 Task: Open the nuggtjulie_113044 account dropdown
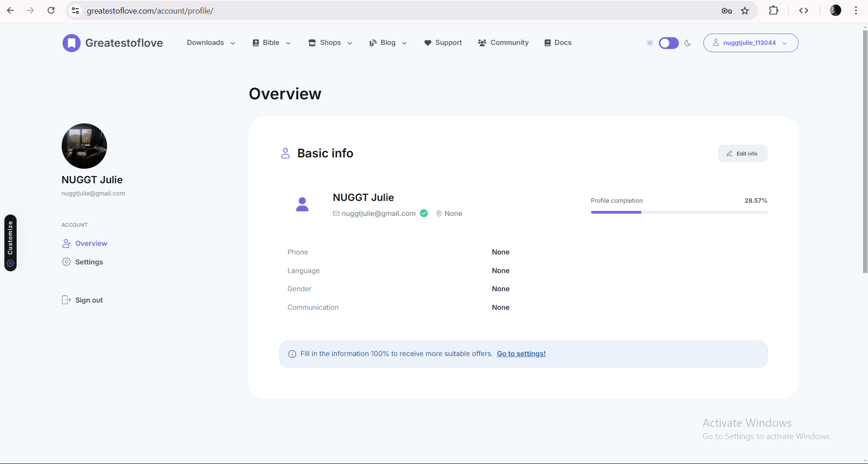coord(751,43)
